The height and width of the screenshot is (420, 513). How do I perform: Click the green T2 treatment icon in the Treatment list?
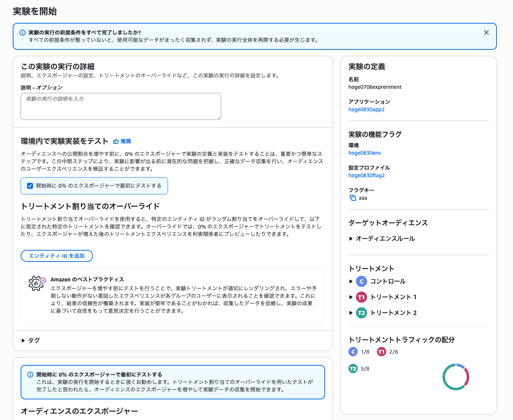(x=361, y=313)
